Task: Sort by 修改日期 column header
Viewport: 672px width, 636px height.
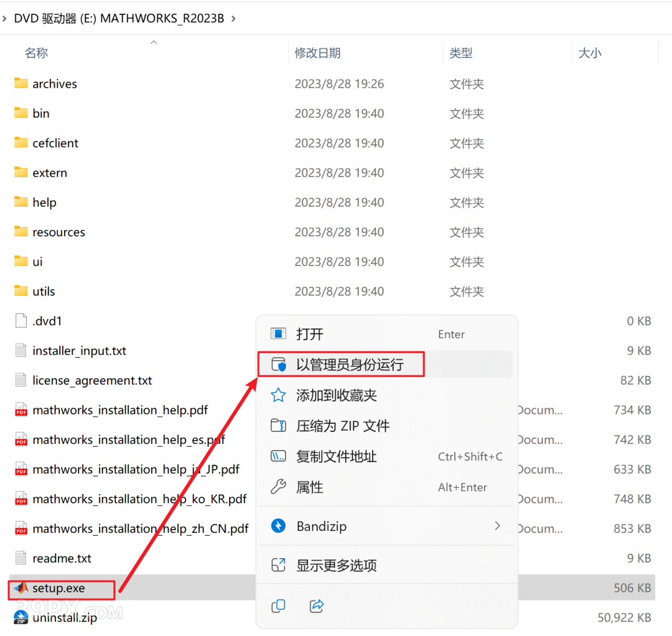Action: tap(317, 53)
